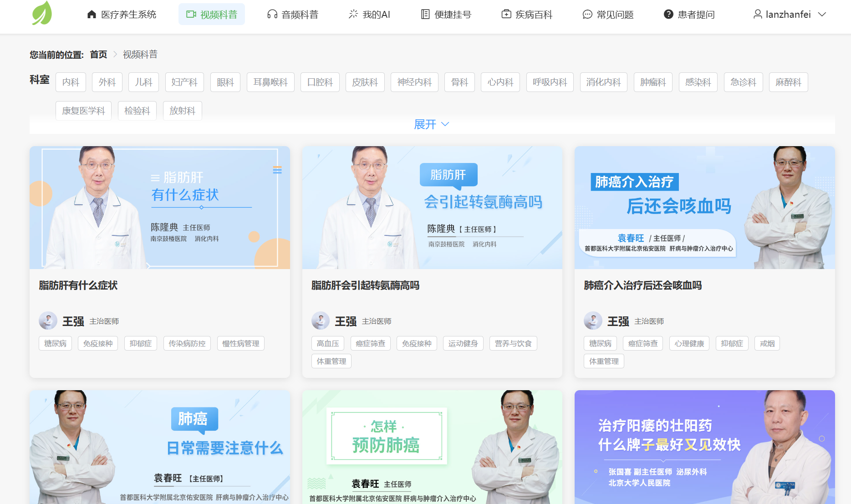This screenshot has height=504, width=851.
Task: Choose the 急诊科 department tag
Action: point(744,82)
